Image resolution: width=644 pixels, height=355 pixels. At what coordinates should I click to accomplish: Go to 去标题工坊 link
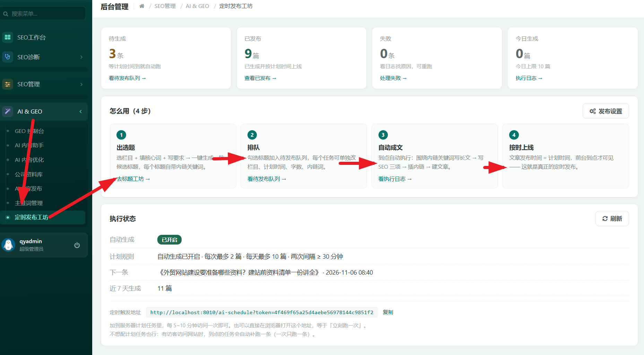(x=133, y=179)
